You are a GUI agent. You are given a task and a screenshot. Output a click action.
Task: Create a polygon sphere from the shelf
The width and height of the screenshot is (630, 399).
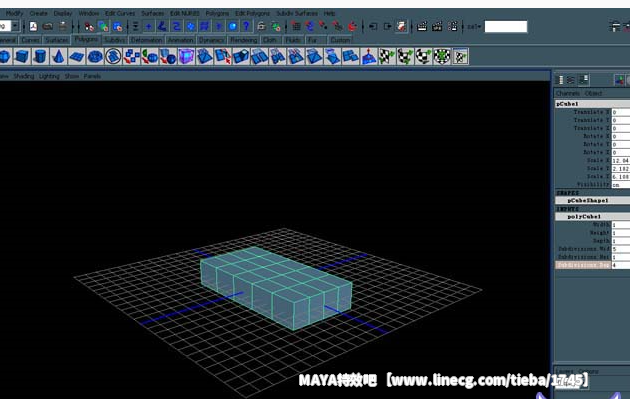click(5, 56)
